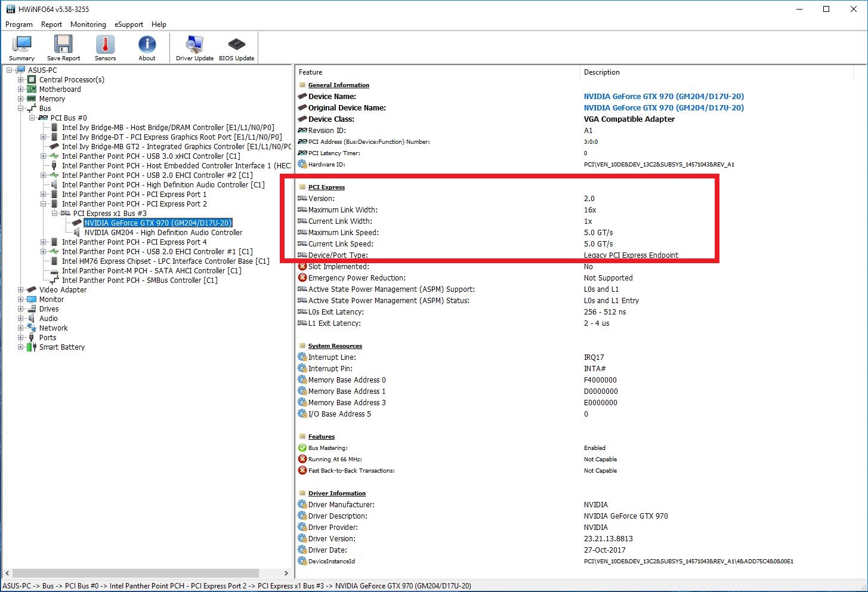The width and height of the screenshot is (868, 592).
Task: Click the HWiNFO64 title bar app icon
Action: click(x=10, y=9)
